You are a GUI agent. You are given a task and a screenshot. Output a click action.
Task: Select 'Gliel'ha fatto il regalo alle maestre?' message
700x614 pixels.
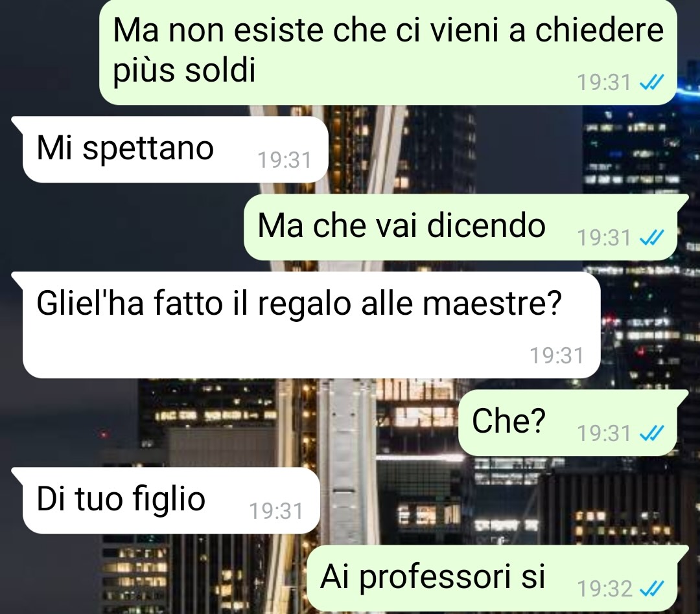[x=311, y=325]
